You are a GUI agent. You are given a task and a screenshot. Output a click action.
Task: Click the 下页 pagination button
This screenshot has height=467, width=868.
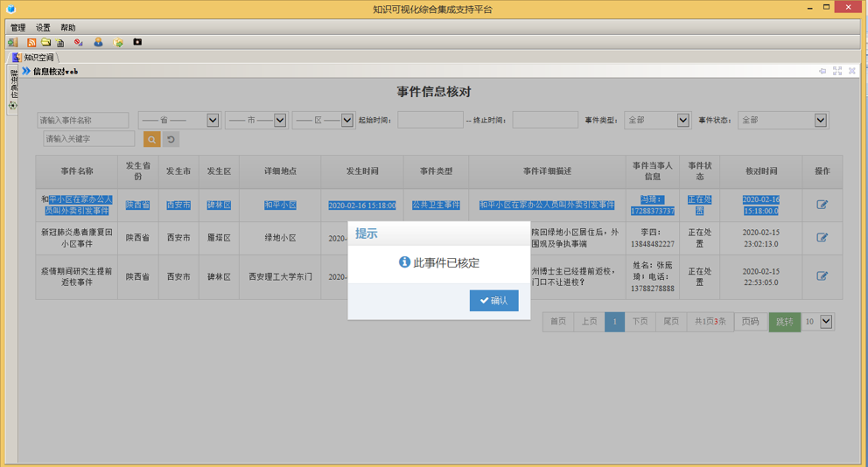point(640,322)
